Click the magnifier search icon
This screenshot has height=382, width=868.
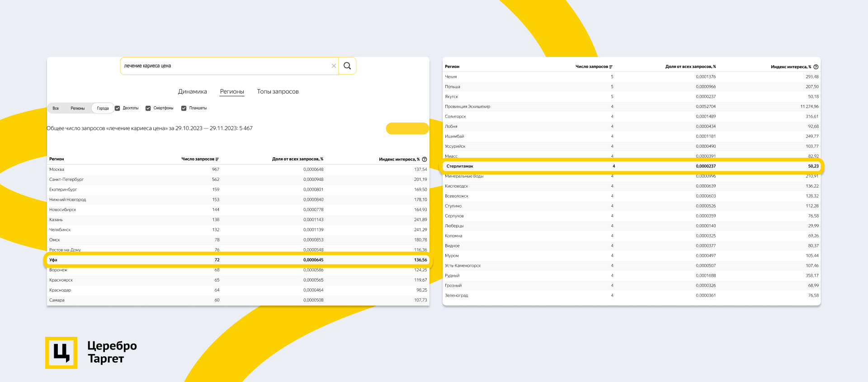coord(347,66)
